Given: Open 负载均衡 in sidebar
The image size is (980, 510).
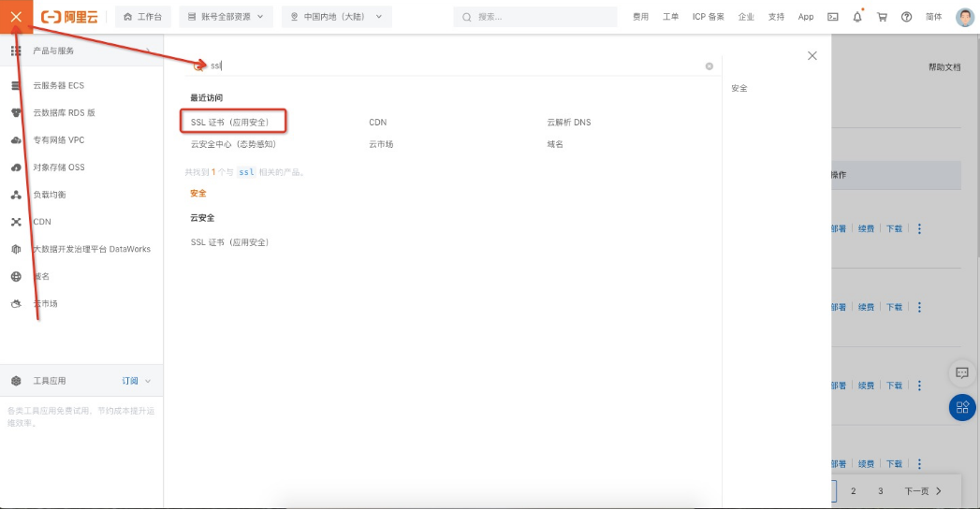Looking at the screenshot, I should pos(50,195).
